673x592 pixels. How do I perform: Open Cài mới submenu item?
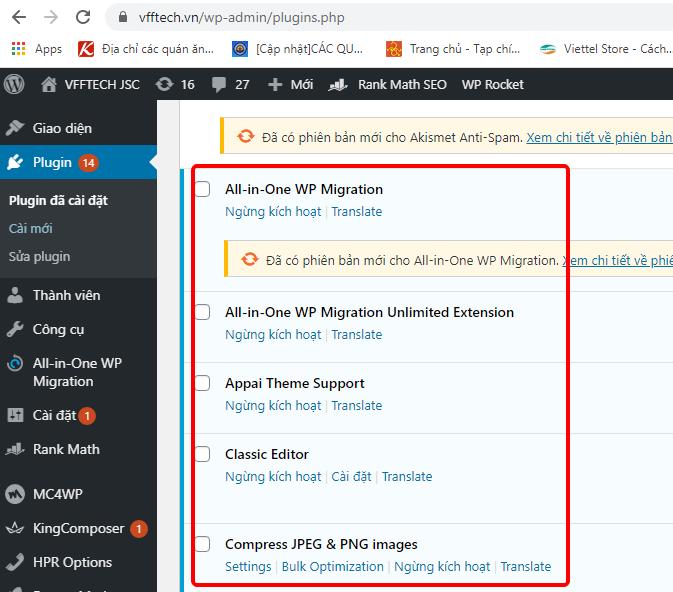30,228
